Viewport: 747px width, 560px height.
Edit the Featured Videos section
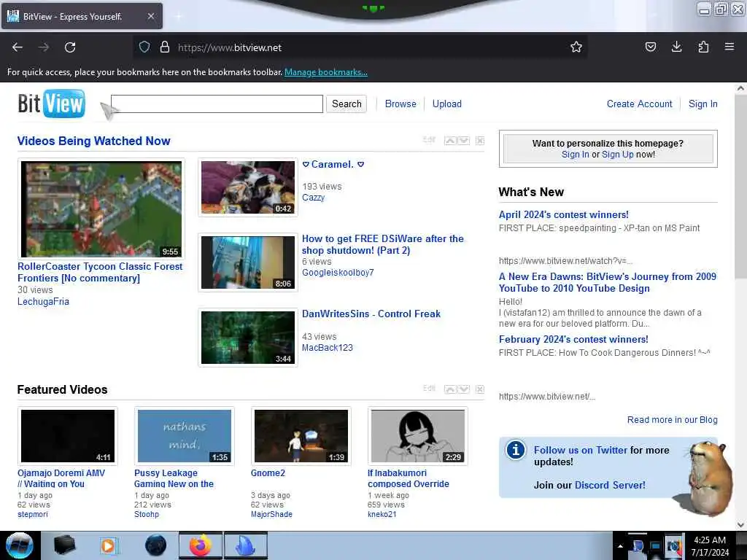[429, 388]
